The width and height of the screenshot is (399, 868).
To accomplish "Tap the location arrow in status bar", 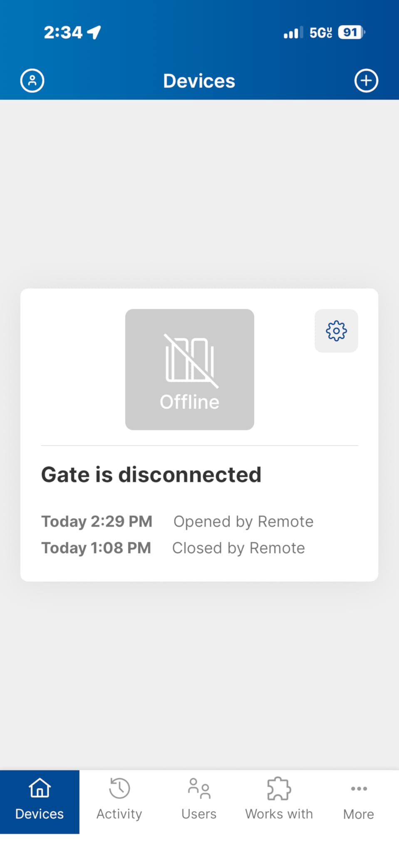I will coord(94,32).
